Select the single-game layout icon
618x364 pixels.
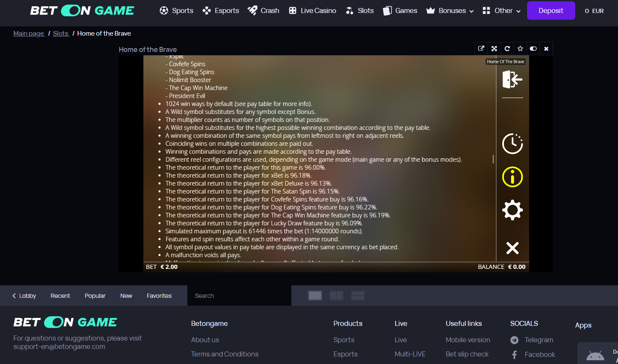pos(315,296)
